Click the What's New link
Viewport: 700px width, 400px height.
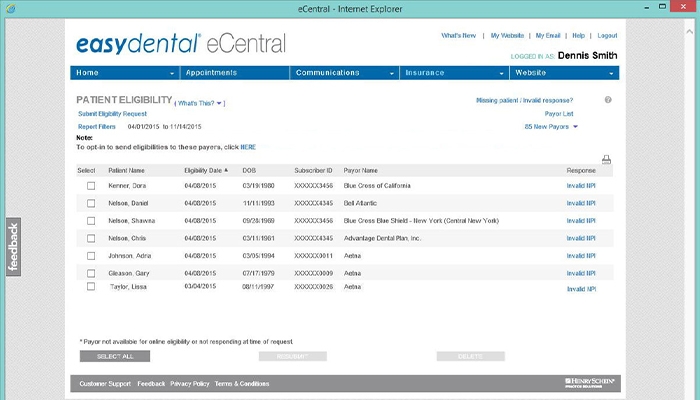click(x=458, y=35)
